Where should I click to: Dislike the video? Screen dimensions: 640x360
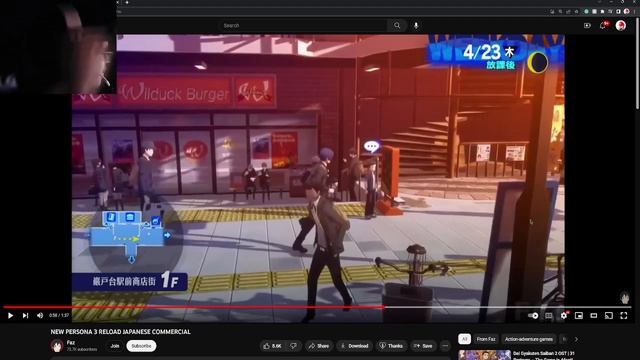coord(294,346)
